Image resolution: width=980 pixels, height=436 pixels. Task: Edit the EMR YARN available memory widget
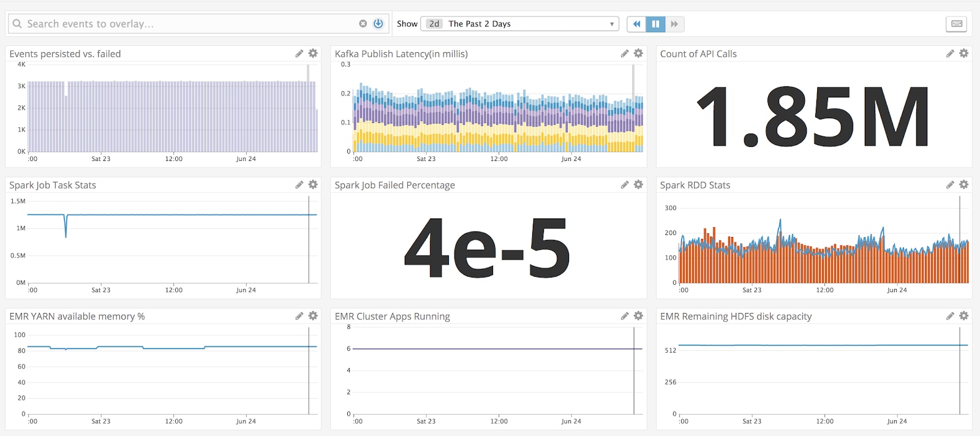pos(299,316)
